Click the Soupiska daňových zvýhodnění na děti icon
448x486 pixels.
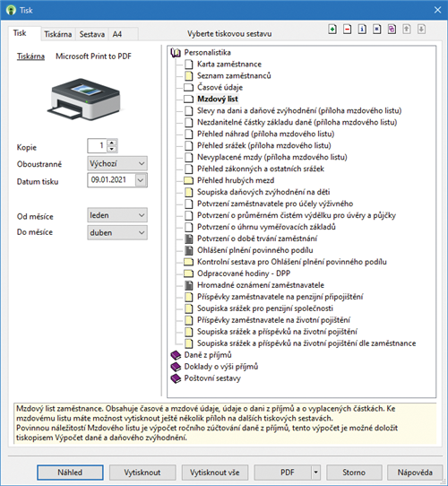[x=188, y=192]
